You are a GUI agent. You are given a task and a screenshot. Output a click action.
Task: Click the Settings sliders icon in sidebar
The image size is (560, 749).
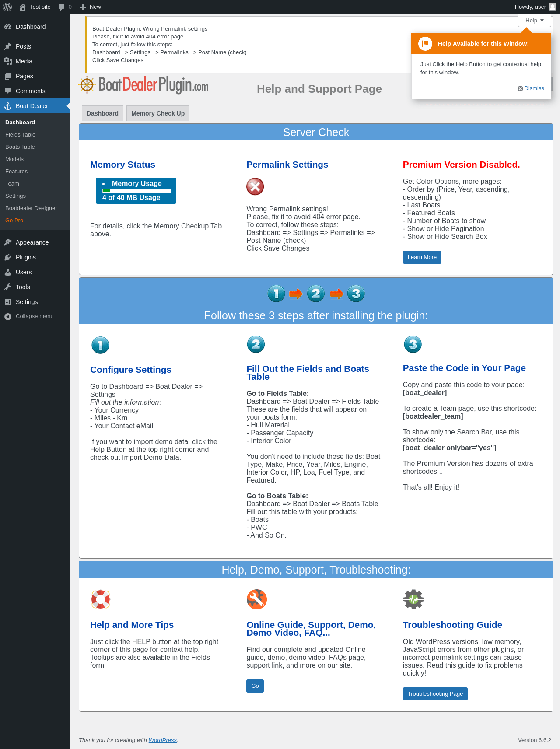coord(8,302)
